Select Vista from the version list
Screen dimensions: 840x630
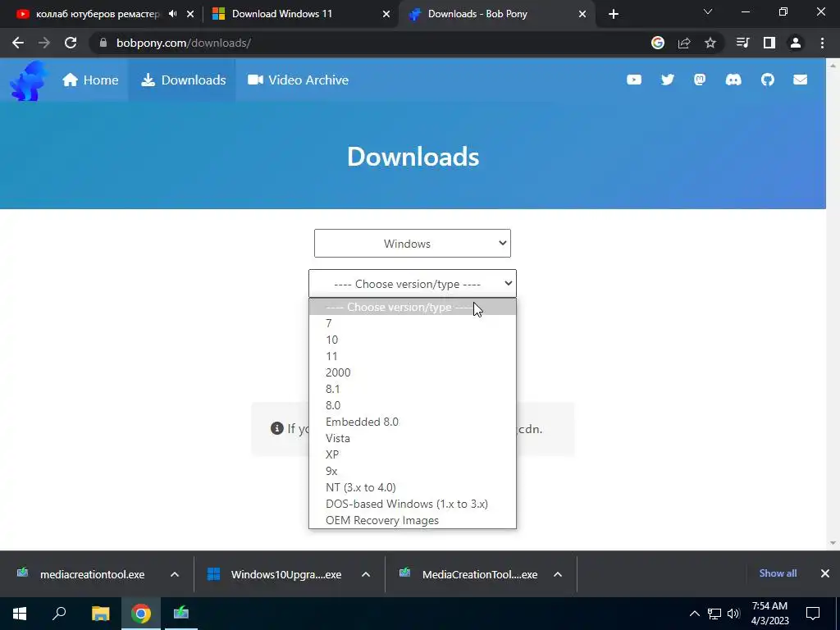[412, 438]
